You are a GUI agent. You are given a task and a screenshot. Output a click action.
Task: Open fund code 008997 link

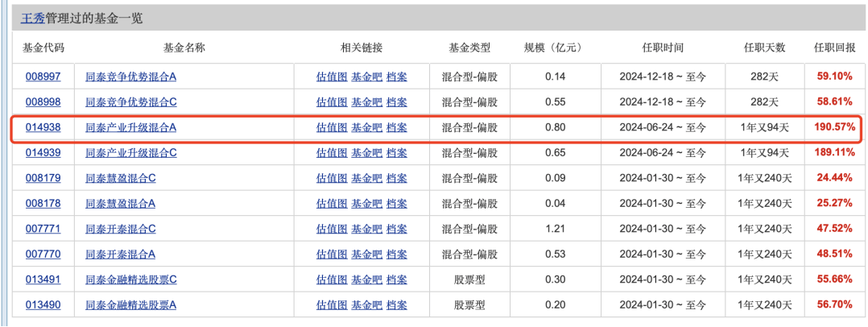click(x=42, y=77)
